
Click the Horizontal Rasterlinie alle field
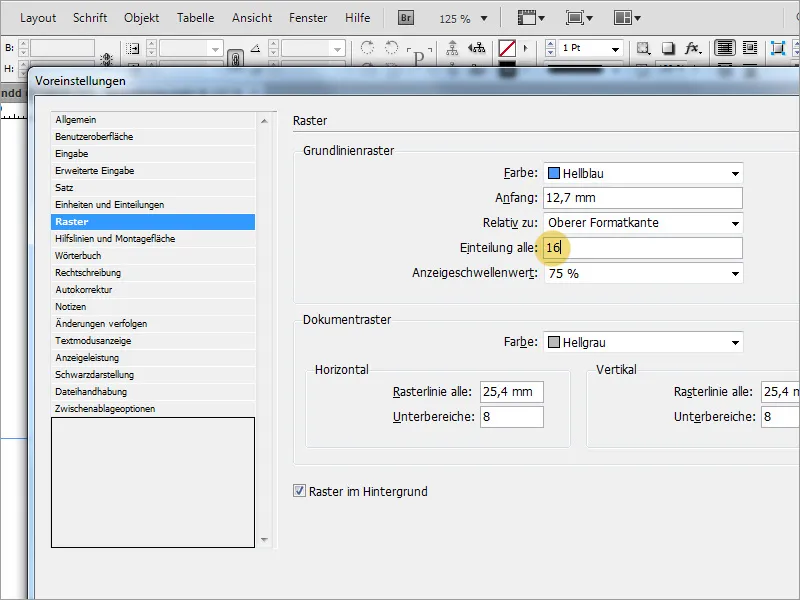point(512,392)
